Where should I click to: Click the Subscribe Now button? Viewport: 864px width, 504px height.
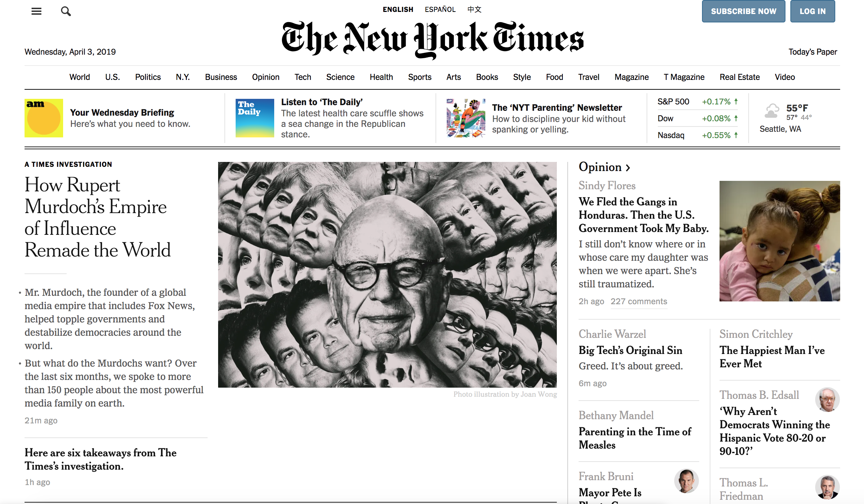[x=743, y=11]
